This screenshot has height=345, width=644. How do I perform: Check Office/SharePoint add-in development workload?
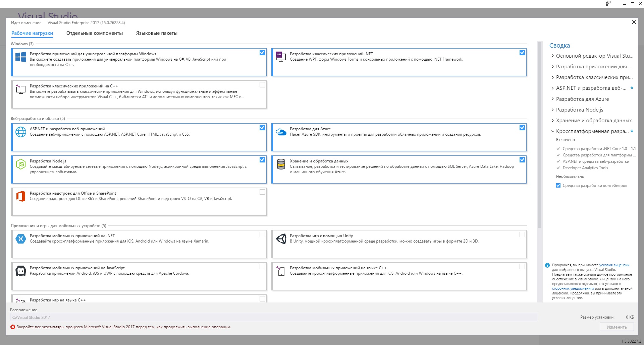[x=262, y=192]
